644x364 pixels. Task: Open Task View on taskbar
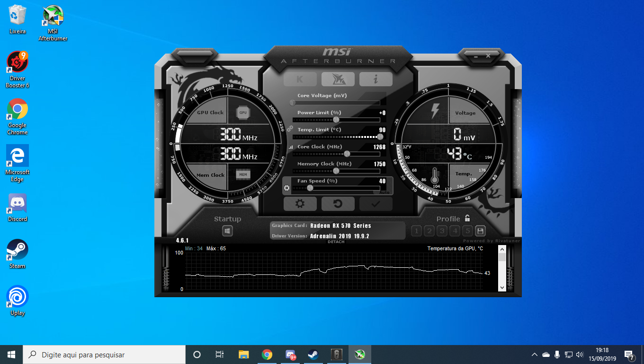(x=220, y=355)
